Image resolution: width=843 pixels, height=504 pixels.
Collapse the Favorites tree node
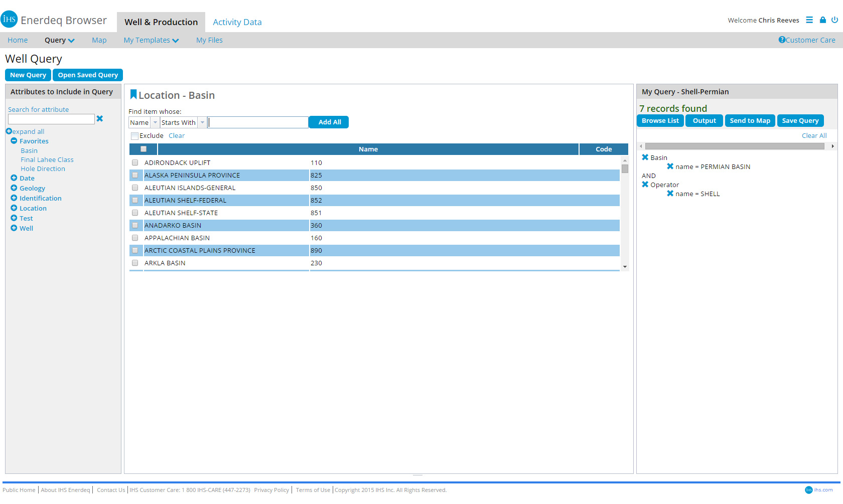14,141
